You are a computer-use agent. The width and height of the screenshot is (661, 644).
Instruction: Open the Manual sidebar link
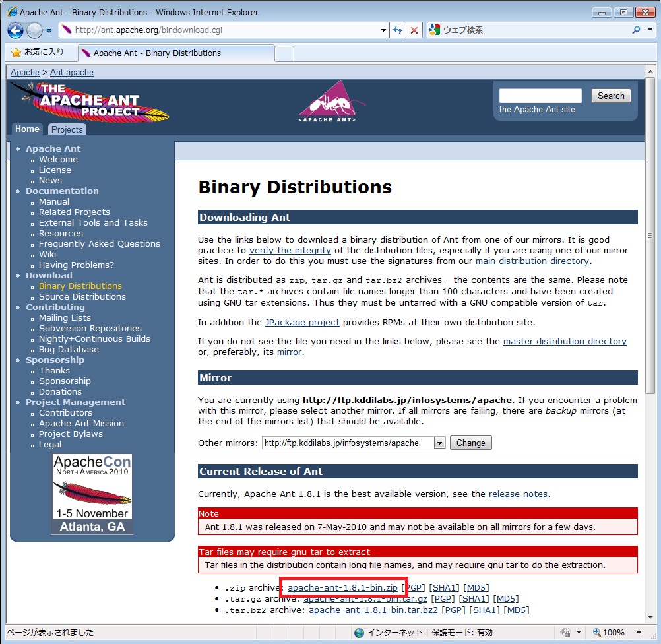click(54, 202)
